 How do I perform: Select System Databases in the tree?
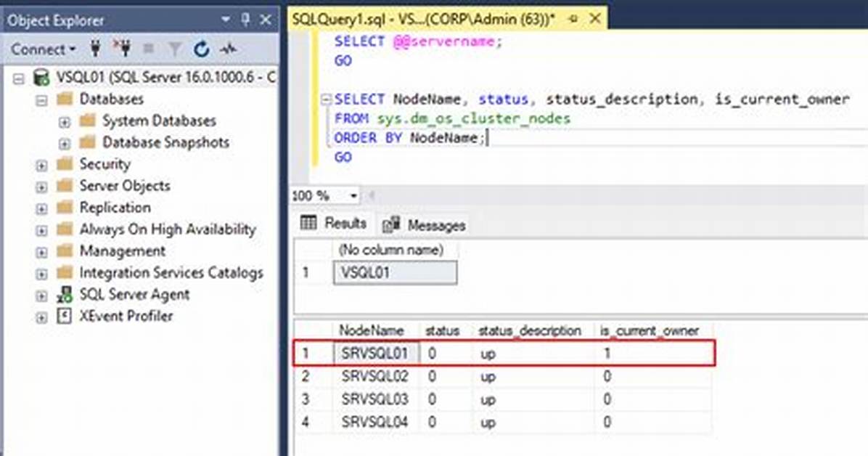(x=159, y=121)
